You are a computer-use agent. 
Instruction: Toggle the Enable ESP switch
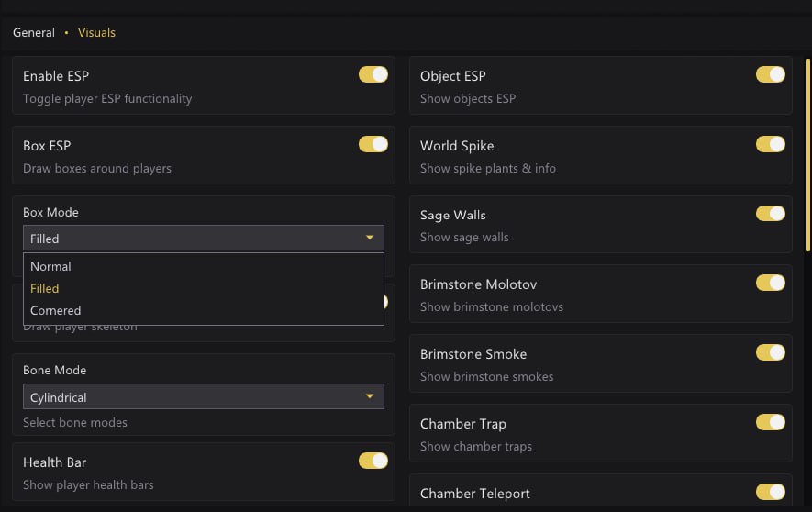[x=373, y=74]
